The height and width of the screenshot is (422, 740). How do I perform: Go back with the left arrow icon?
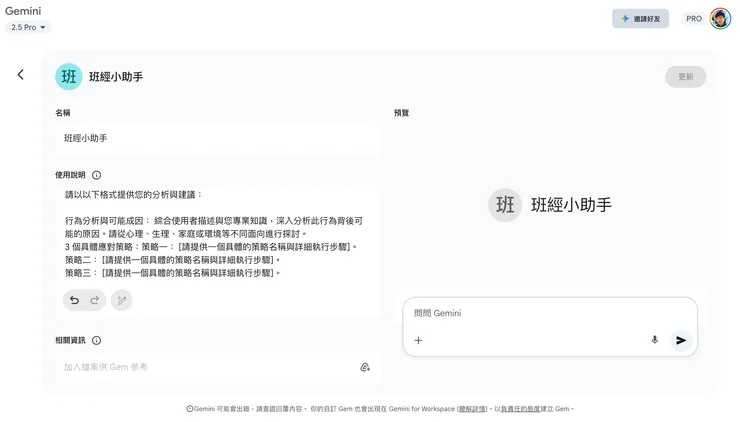point(21,75)
